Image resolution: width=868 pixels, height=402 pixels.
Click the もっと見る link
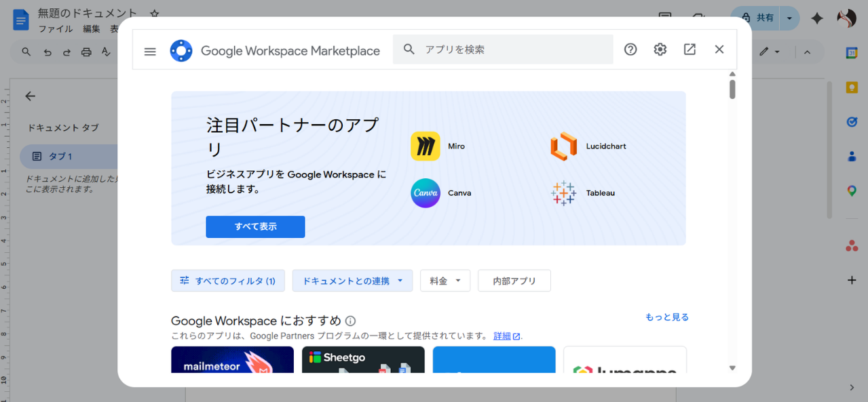point(666,317)
